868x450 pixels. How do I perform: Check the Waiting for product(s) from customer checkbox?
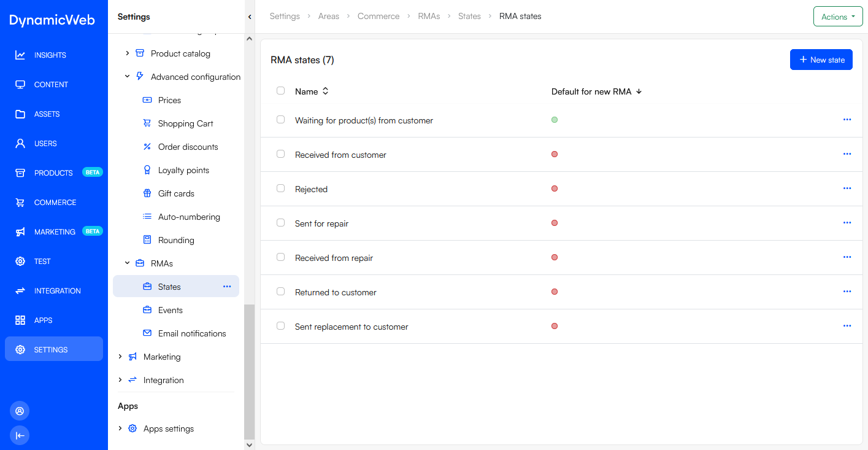pyautogui.click(x=281, y=120)
